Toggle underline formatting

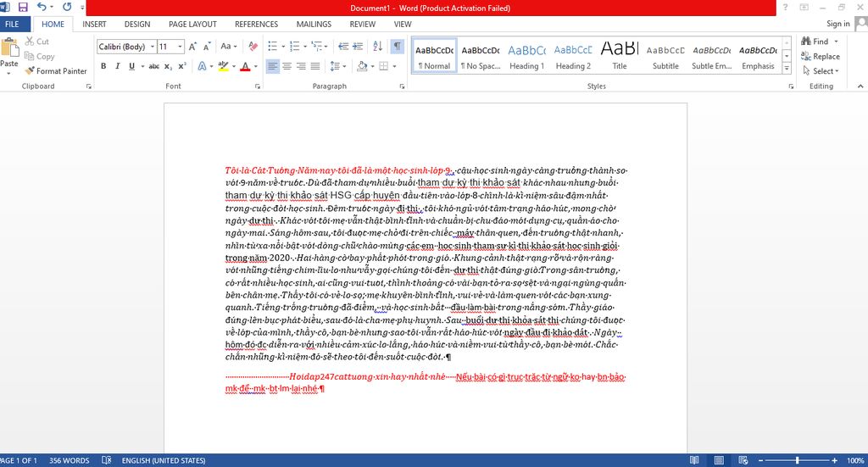(x=131, y=66)
